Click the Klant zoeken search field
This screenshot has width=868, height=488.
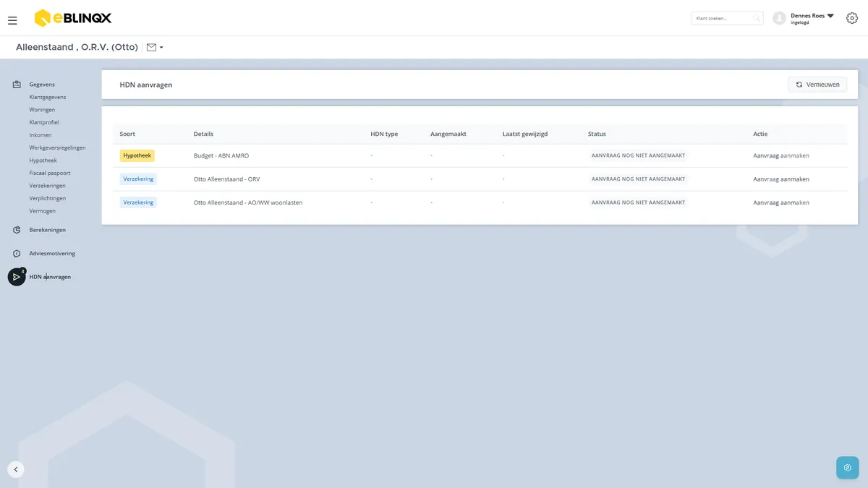coord(727,18)
